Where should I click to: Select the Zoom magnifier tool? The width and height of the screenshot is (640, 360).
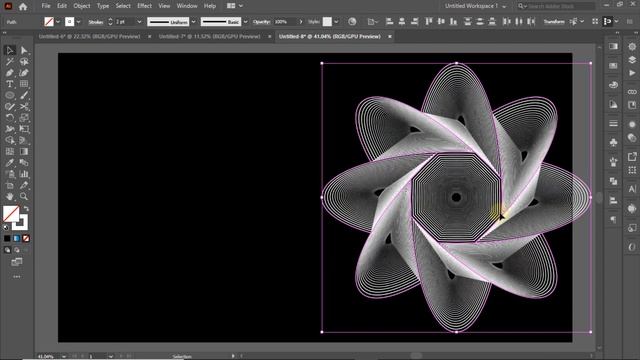pyautogui.click(x=24, y=196)
